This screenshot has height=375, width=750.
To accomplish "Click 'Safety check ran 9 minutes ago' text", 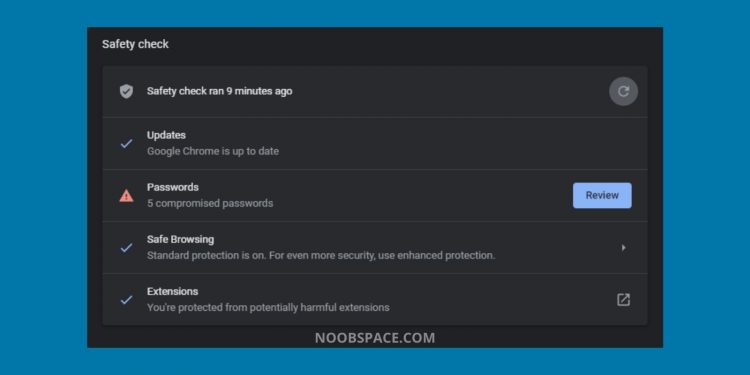I will (220, 91).
